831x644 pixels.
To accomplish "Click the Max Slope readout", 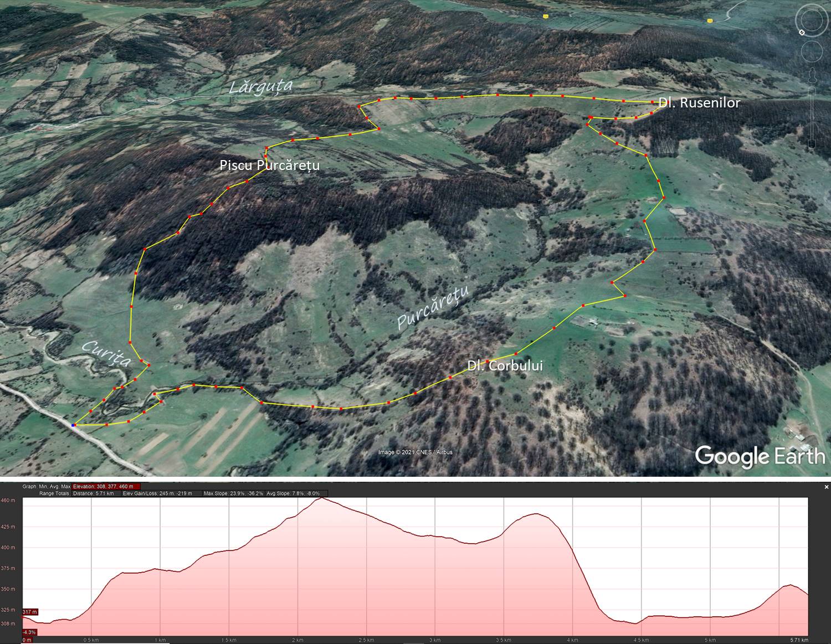I will click(x=233, y=493).
